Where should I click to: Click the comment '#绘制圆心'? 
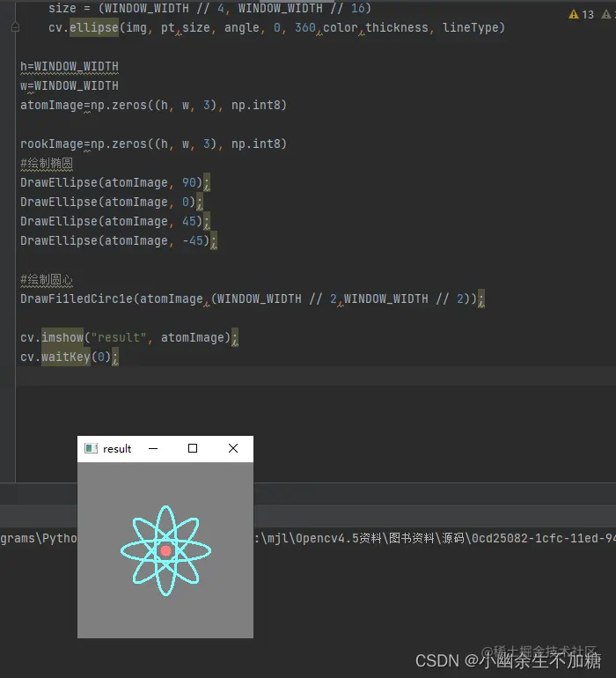pos(47,280)
